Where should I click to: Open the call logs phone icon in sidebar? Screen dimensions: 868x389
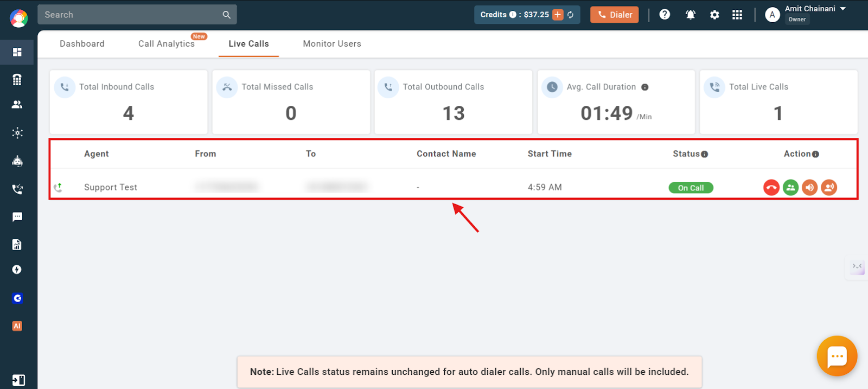point(17,189)
